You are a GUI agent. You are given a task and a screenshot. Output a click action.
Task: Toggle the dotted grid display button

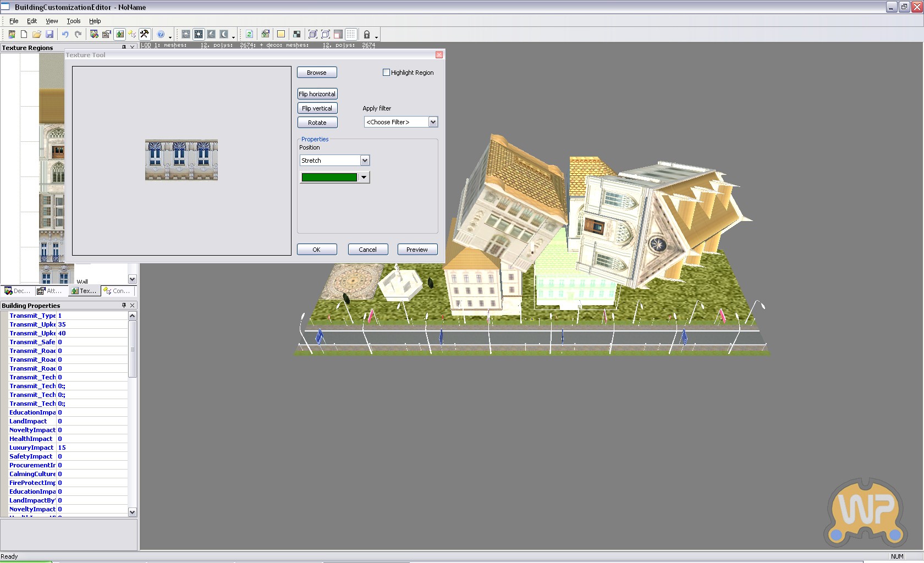coord(351,34)
